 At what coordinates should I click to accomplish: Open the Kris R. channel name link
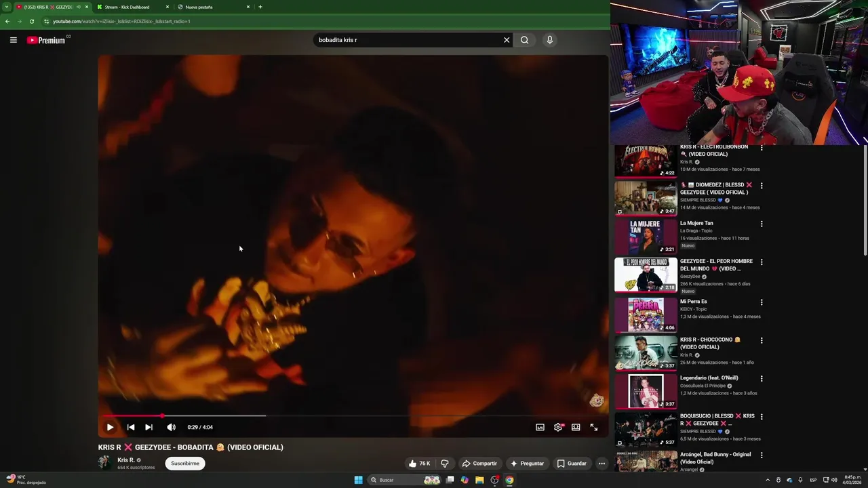point(126,460)
